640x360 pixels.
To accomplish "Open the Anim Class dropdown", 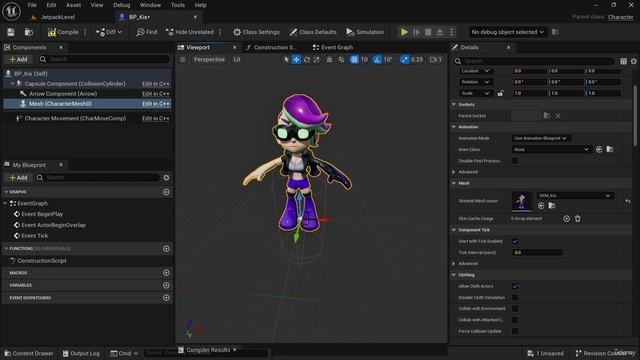I will [551, 149].
